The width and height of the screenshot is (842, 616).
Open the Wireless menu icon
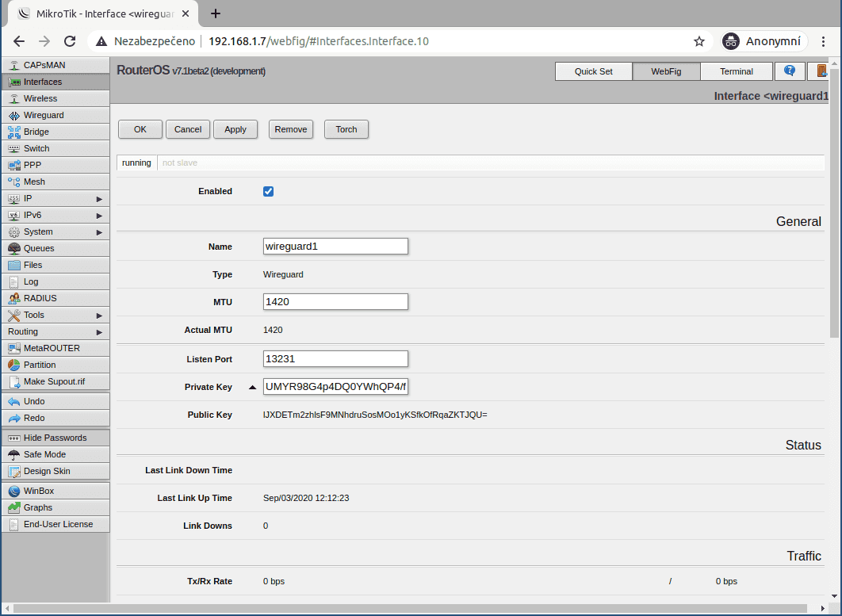[14, 98]
